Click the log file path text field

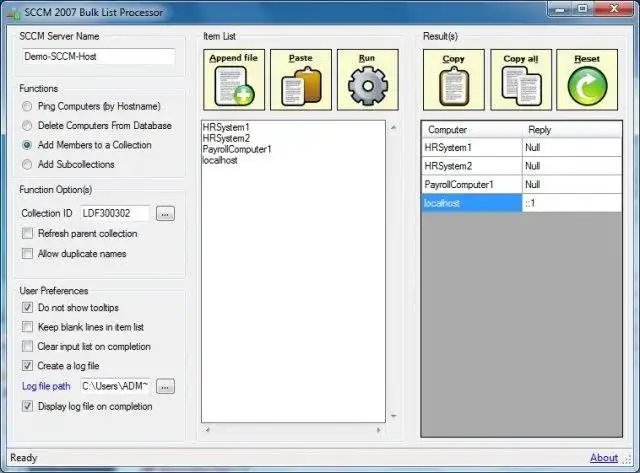click(x=115, y=386)
